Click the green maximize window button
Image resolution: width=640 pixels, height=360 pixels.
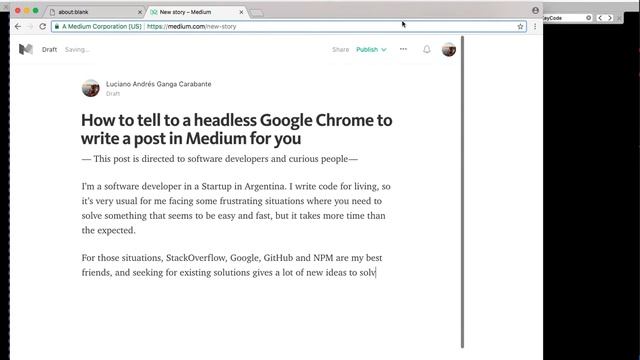36,11
